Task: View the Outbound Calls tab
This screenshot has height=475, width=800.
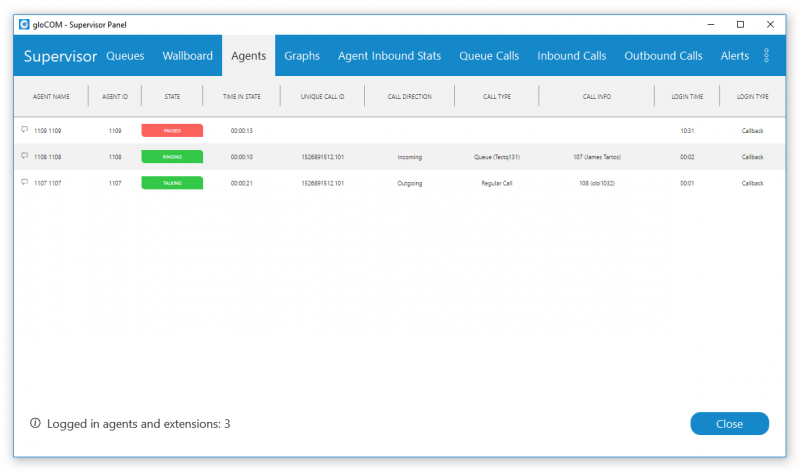Action: click(x=663, y=56)
